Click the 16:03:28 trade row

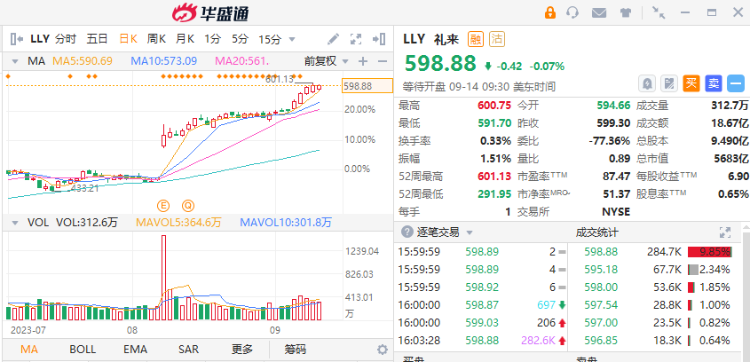point(481,340)
